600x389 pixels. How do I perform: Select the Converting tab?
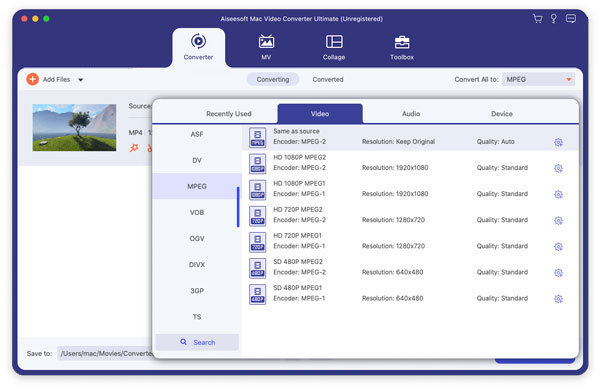tap(273, 79)
